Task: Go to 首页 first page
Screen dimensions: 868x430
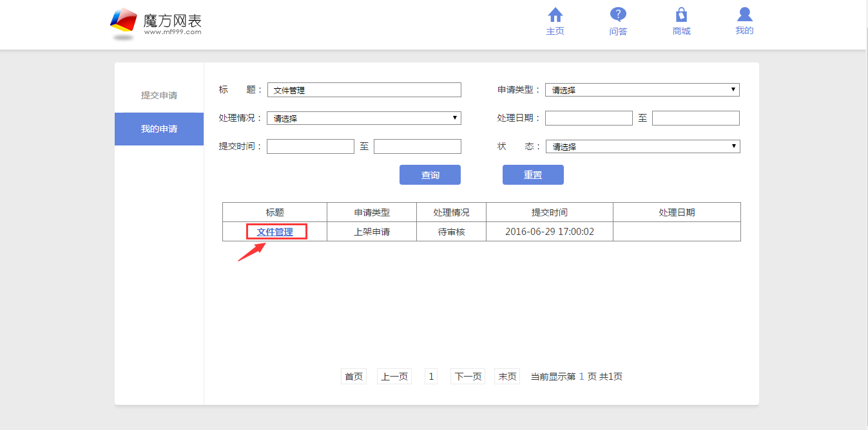Action: point(354,377)
